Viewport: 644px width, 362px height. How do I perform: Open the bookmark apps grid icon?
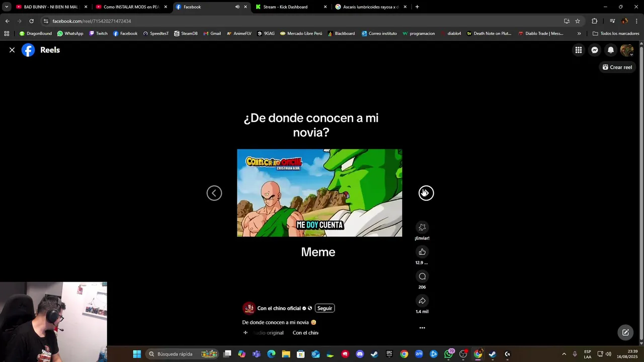(x=7, y=34)
